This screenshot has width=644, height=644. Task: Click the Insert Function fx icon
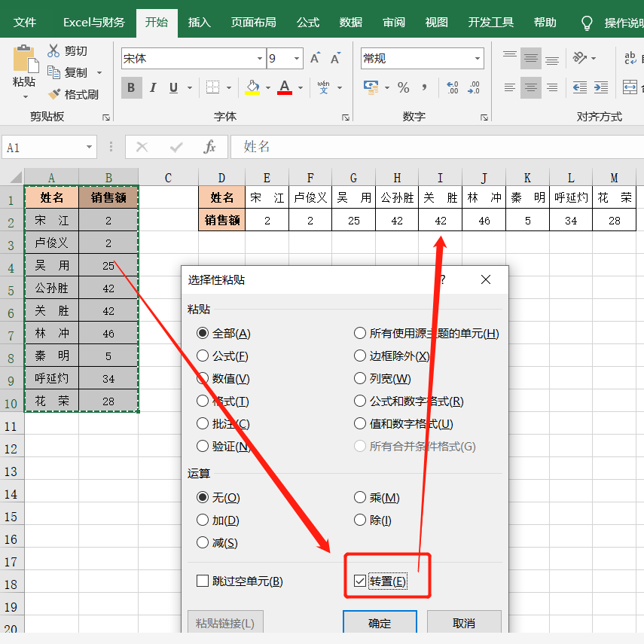click(209, 147)
